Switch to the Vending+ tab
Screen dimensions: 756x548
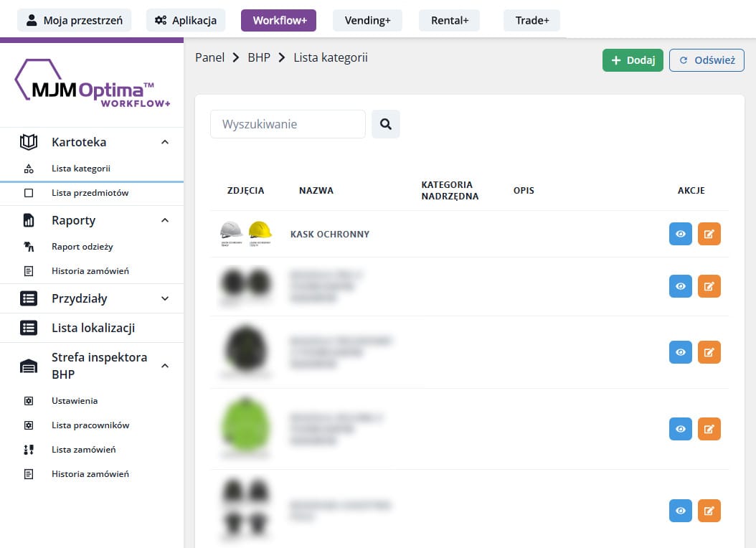click(x=367, y=20)
